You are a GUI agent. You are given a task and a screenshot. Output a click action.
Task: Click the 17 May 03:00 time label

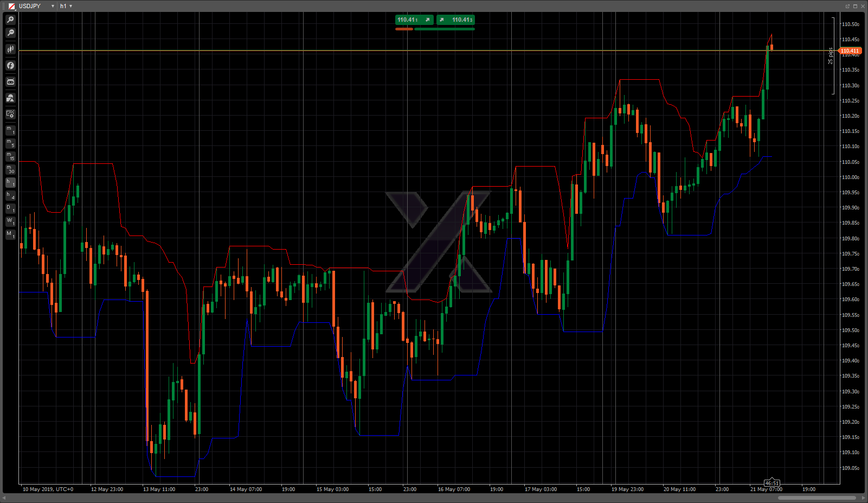[x=541, y=489]
